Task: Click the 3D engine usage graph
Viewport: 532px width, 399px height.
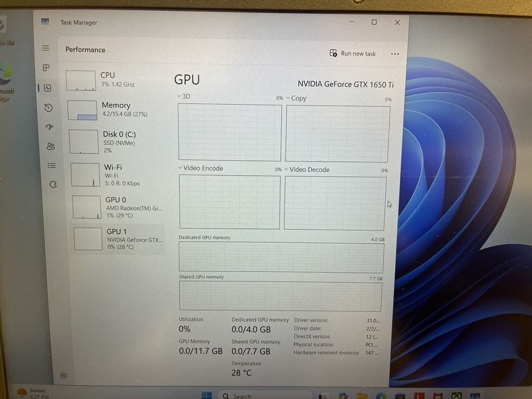Action: pyautogui.click(x=230, y=132)
